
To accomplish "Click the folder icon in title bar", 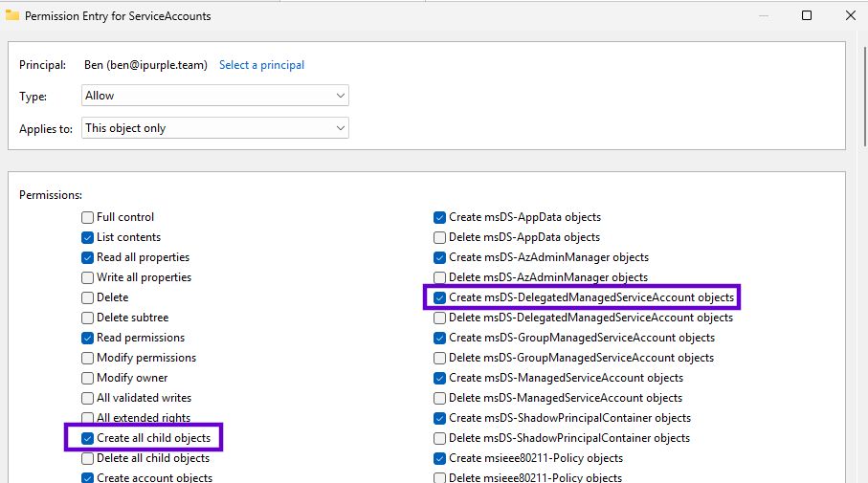I will click(x=11, y=15).
